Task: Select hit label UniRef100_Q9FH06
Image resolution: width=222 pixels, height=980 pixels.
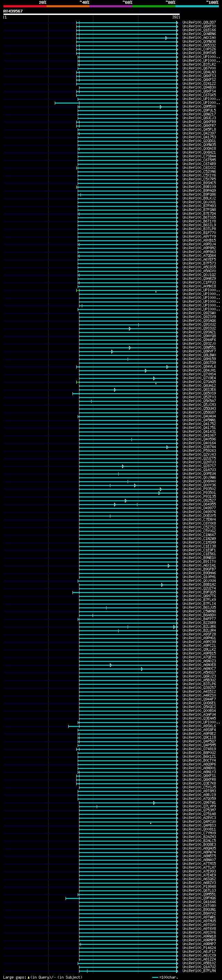Action: coord(199,898)
